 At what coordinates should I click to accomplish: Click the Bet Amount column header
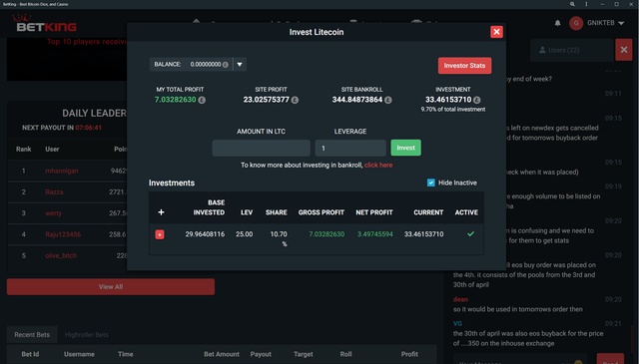(222, 354)
